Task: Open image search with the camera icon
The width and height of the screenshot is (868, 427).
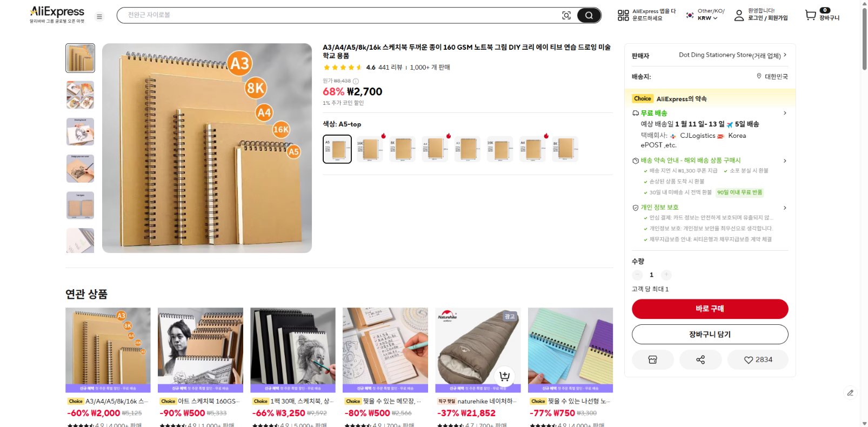Action: pos(566,16)
